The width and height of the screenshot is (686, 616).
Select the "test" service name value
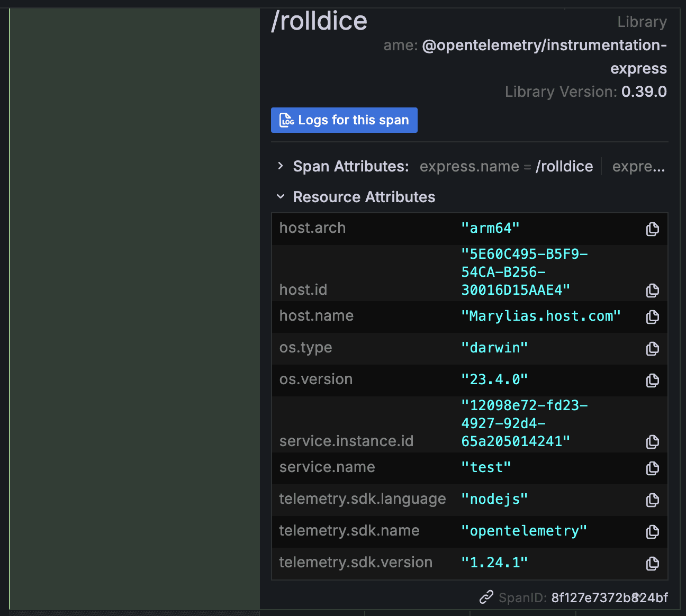486,467
